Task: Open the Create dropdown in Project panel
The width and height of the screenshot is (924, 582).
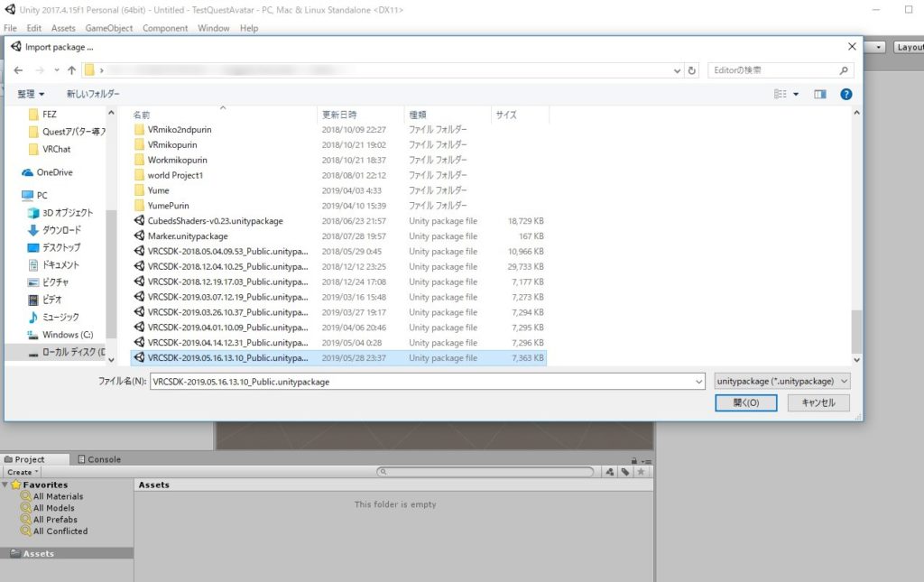Action: (22, 472)
